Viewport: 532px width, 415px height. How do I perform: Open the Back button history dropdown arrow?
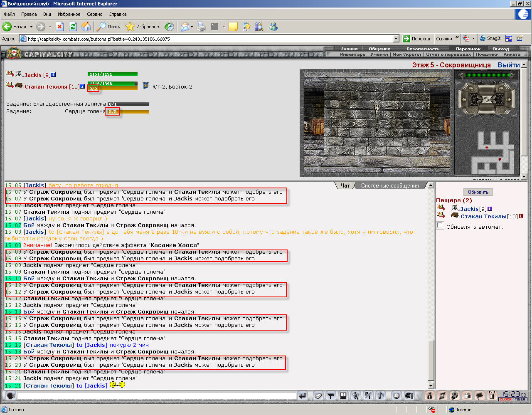point(31,27)
